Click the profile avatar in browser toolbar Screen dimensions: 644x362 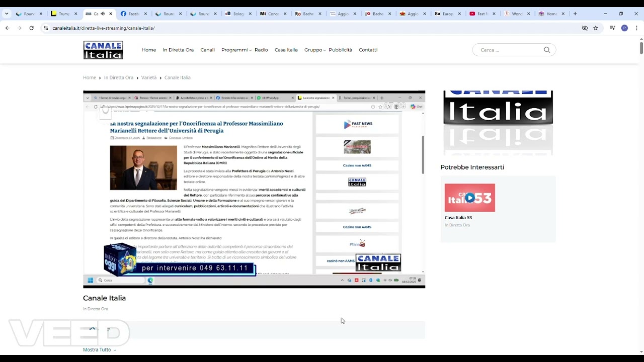pos(624,28)
